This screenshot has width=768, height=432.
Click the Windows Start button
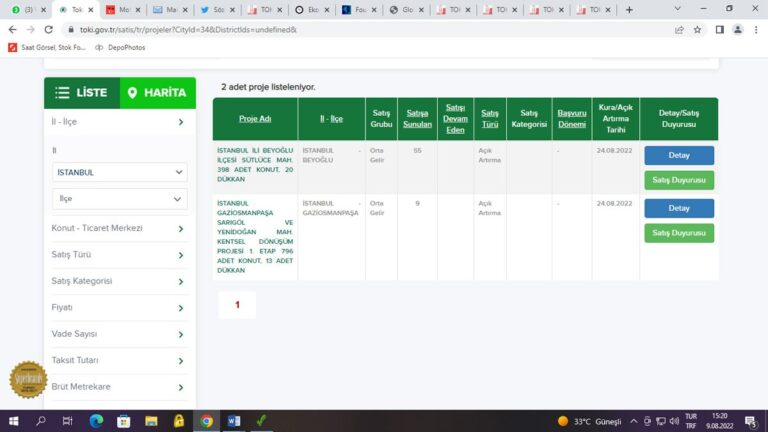(14, 421)
